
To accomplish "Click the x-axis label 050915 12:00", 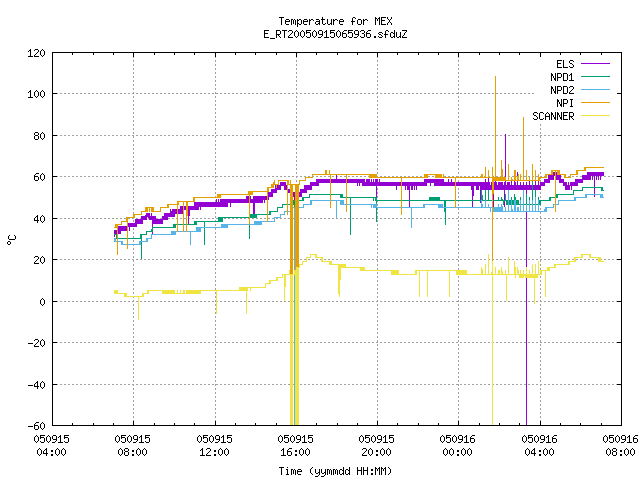I will (x=214, y=446).
